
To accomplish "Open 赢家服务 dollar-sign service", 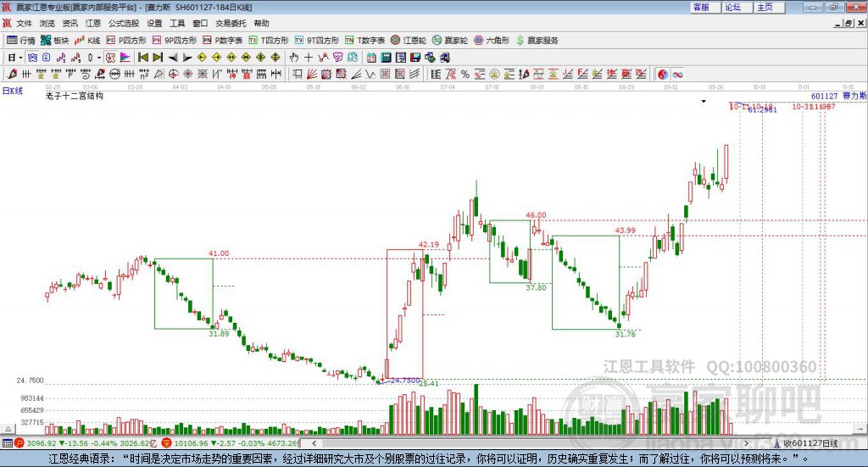I will point(537,41).
